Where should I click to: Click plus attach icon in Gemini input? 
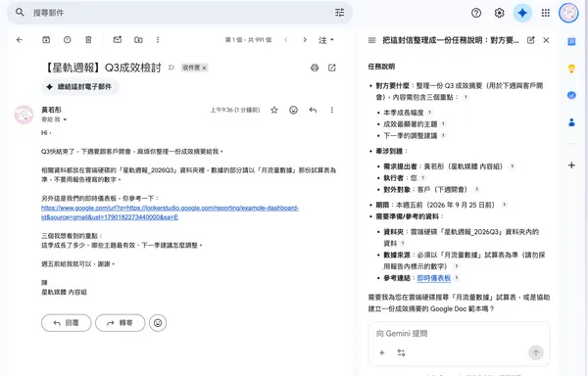[x=382, y=352]
